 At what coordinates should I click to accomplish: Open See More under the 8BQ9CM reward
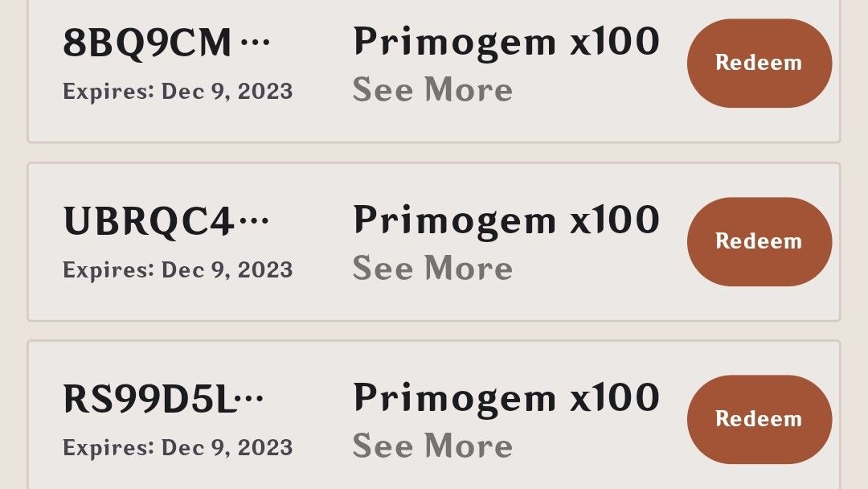(x=433, y=90)
